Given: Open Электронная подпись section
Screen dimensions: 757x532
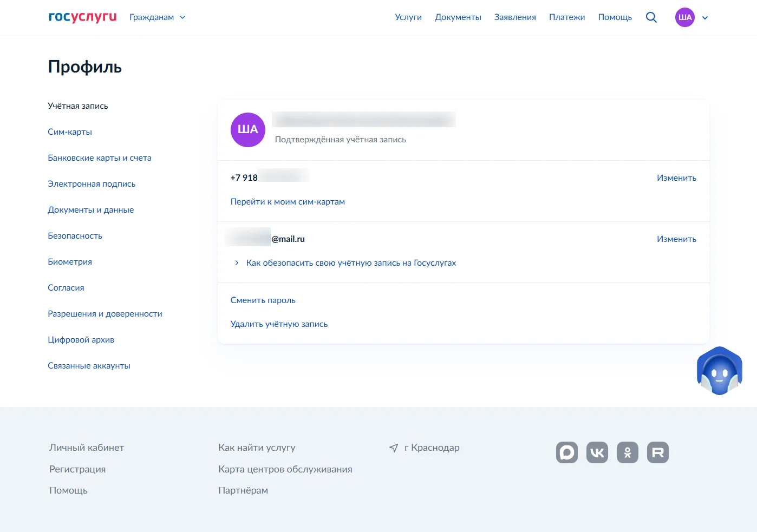Looking at the screenshot, I should [92, 184].
